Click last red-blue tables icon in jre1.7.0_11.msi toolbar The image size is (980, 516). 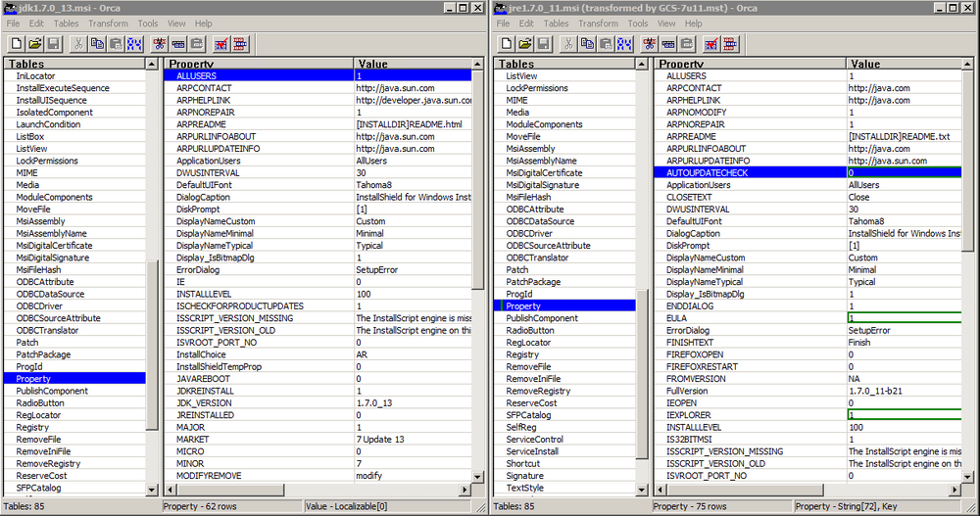(730, 44)
